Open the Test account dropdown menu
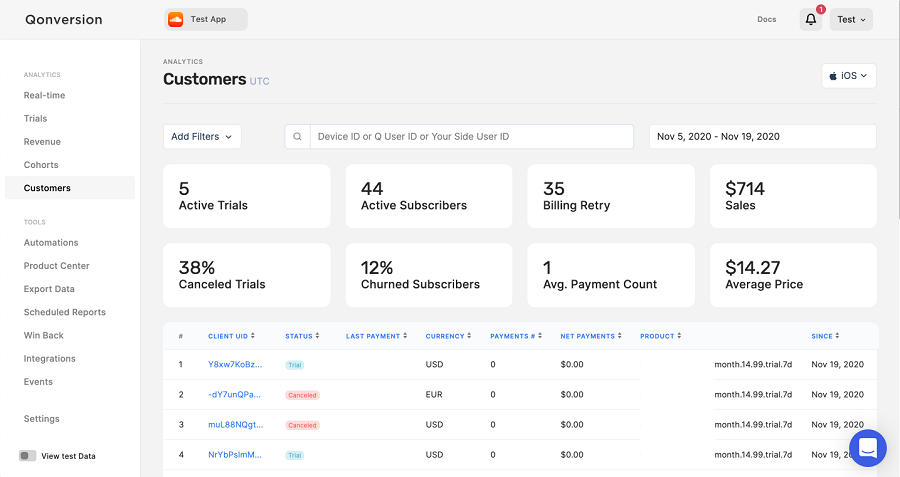The height and width of the screenshot is (477, 900). click(851, 20)
